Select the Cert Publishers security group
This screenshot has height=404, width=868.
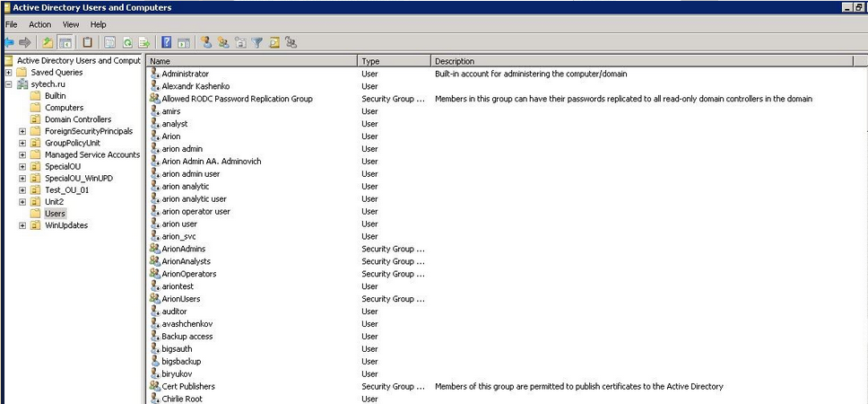187,386
